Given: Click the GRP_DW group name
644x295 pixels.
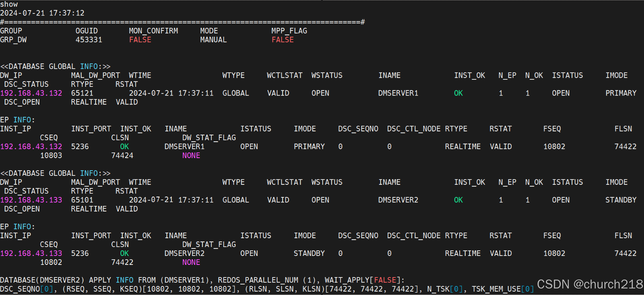Looking at the screenshot, I should point(13,40).
